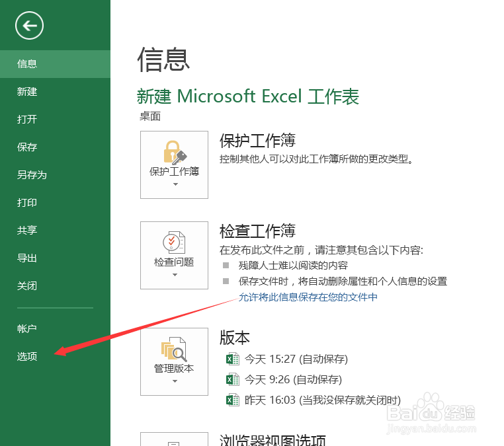This screenshot has height=446, width=504.
Task: Click the Manage Versions magnifier icon
Action: click(174, 349)
